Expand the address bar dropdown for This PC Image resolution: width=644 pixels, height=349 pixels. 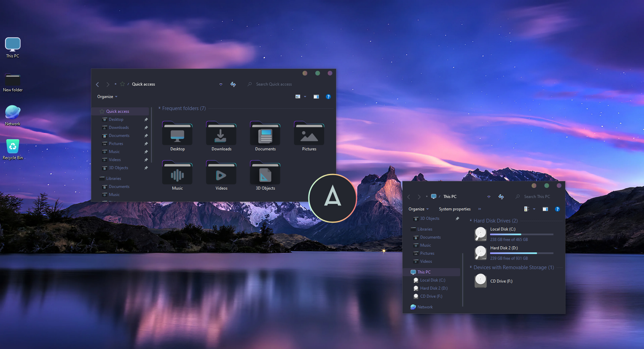489,197
